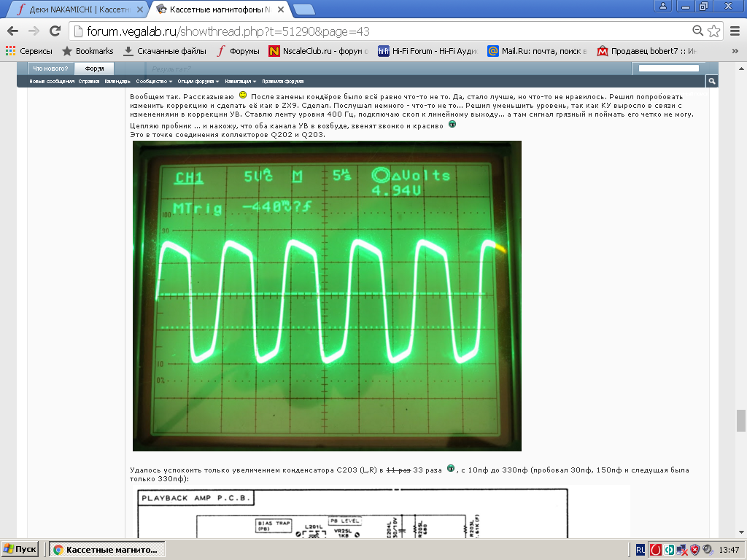Click the RU language indicator in the tray
The height and width of the screenshot is (560, 747).
(640, 550)
